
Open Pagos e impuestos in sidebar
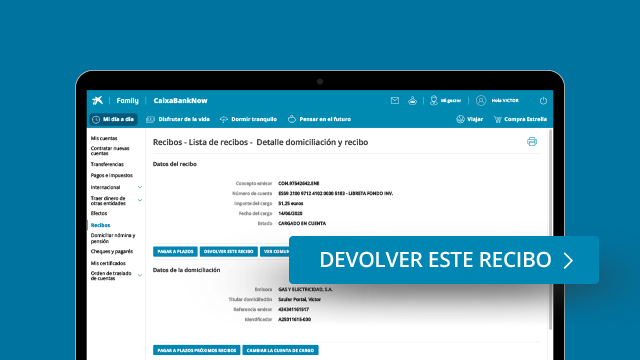pyautogui.click(x=111, y=175)
